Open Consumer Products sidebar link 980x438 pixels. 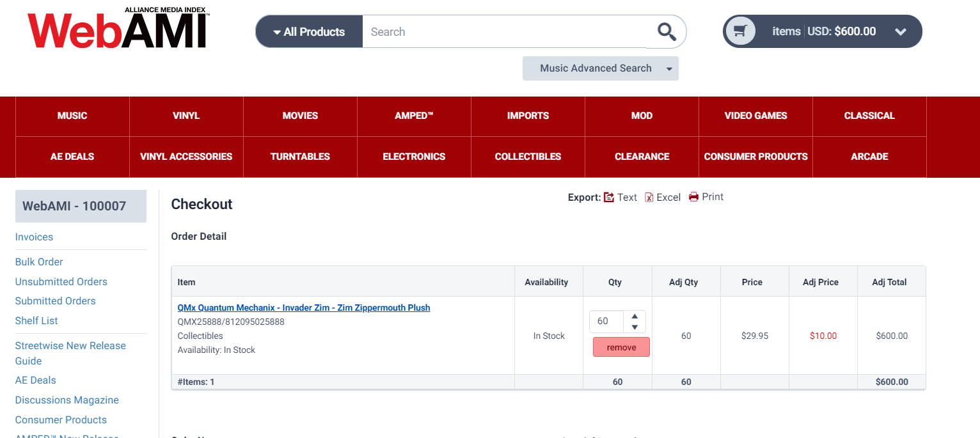pyautogui.click(x=61, y=420)
